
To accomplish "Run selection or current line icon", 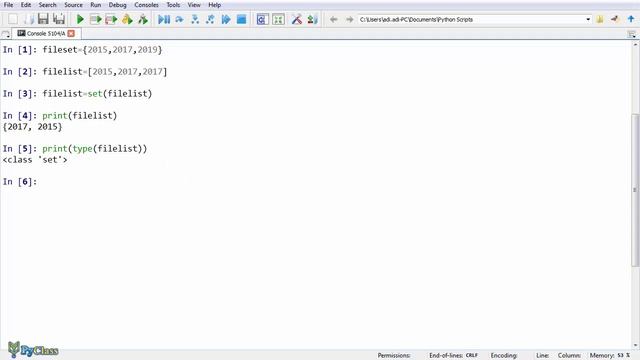I will [127, 19].
